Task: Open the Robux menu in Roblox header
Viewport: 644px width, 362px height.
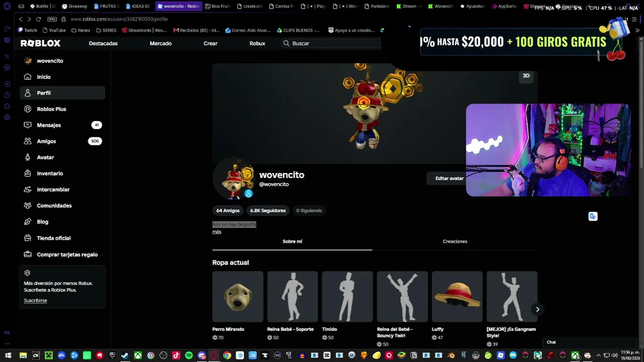Action: click(x=257, y=43)
